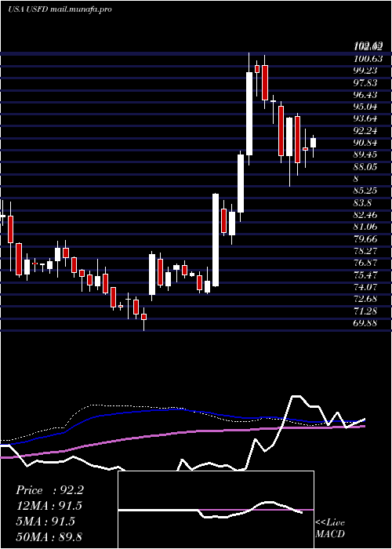The height and width of the screenshot is (549, 392).
Task: Click the 90.84 price axis label
Action: pyautogui.click(x=365, y=143)
